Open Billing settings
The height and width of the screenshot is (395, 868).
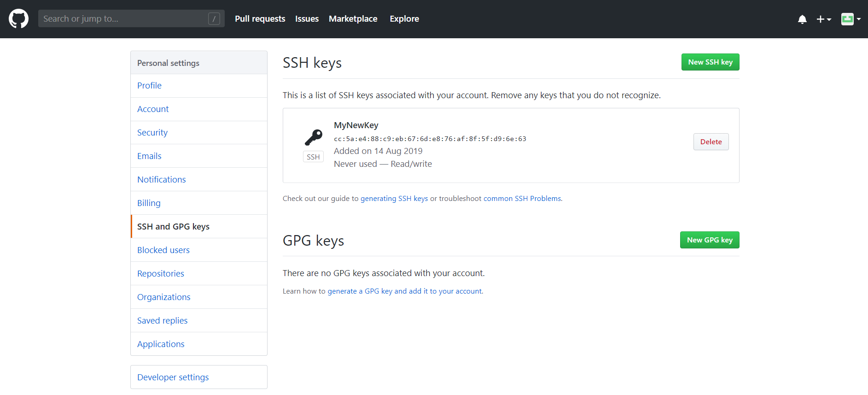[199, 203]
